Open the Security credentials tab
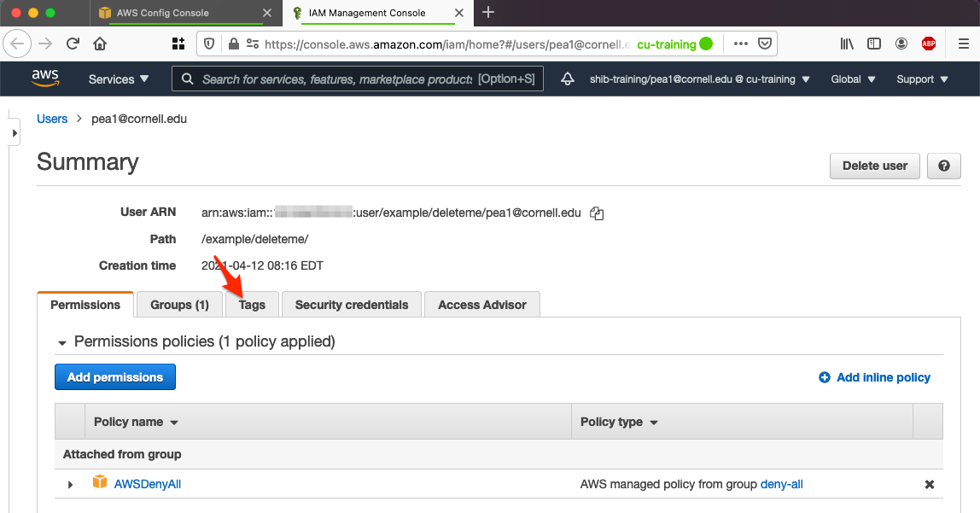 click(x=351, y=305)
